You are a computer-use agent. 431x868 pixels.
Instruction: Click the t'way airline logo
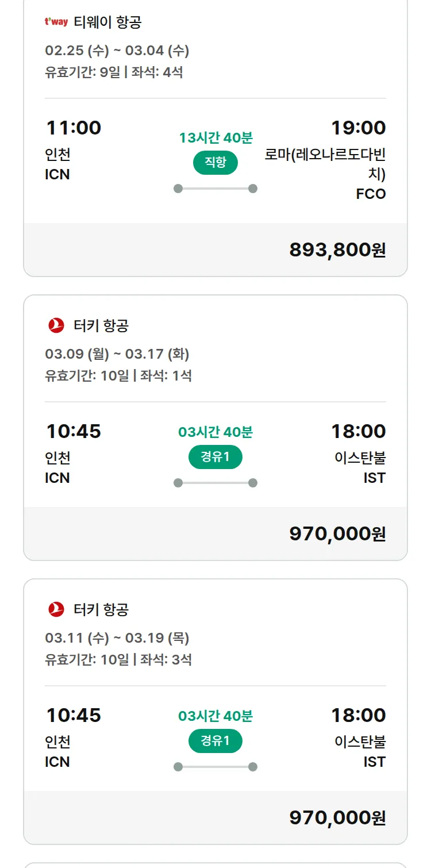coord(56,22)
